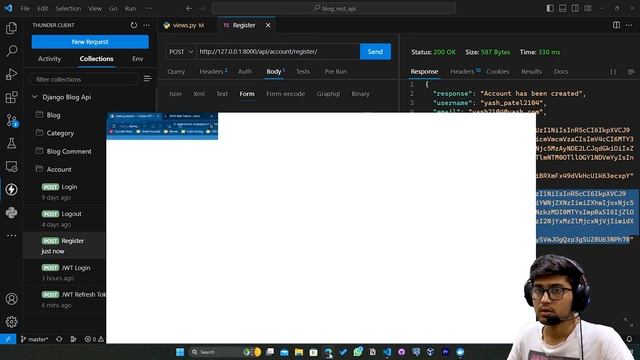Screen dimensions: 640x360
Task: Open the Testing flask view
Action: pyautogui.click(x=11, y=143)
